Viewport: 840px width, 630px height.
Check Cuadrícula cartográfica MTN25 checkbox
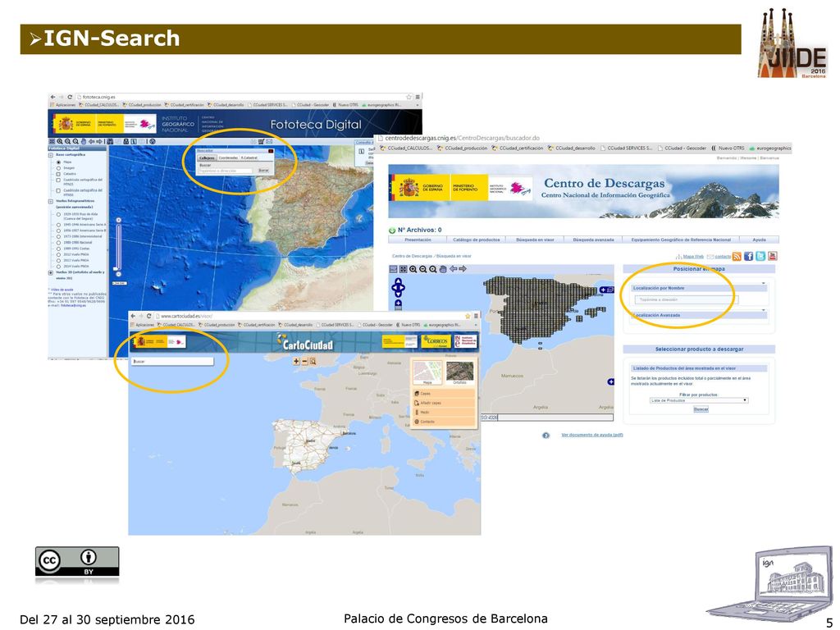click(x=58, y=180)
